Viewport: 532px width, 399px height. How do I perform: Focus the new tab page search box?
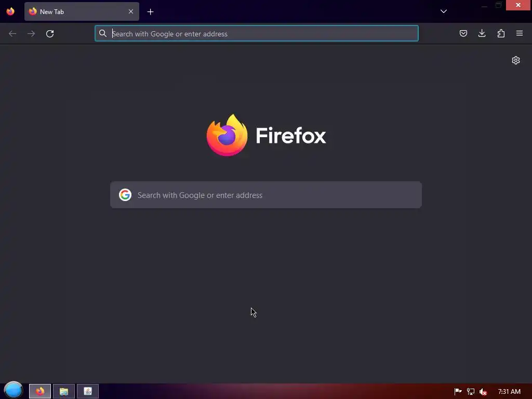click(x=266, y=195)
